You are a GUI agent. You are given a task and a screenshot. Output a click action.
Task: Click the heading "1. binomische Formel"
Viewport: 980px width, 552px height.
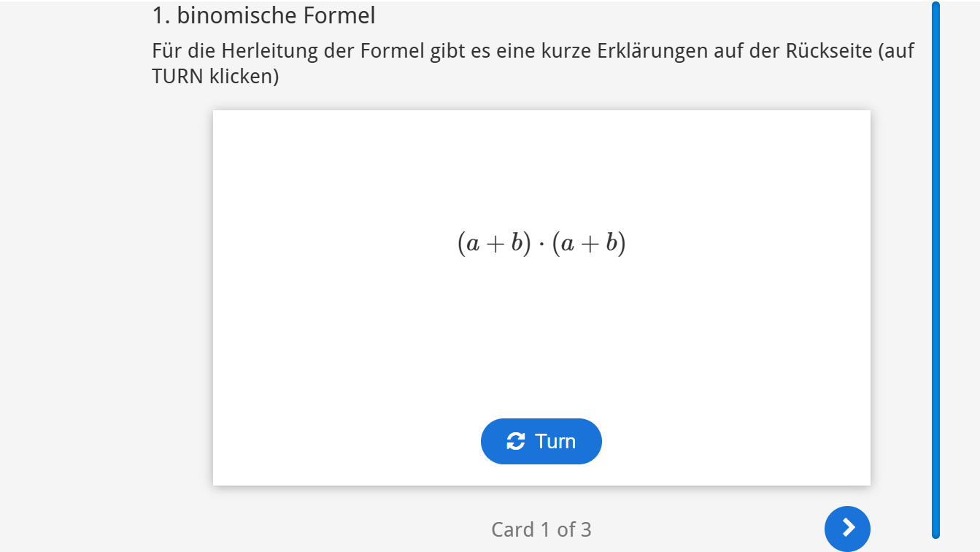click(263, 15)
